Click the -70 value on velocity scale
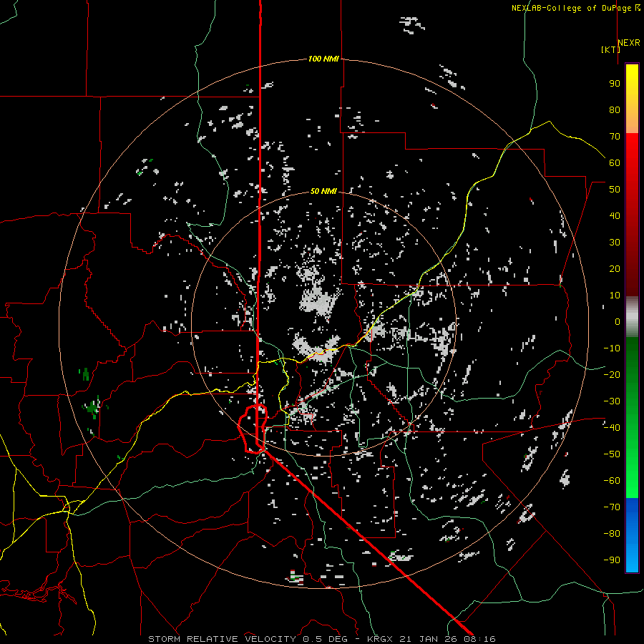The image size is (644, 644). point(612,507)
